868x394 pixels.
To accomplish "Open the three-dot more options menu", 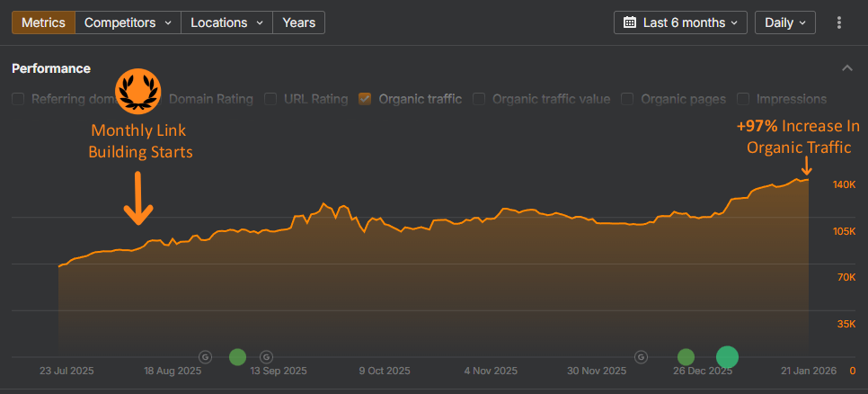I will (x=839, y=22).
